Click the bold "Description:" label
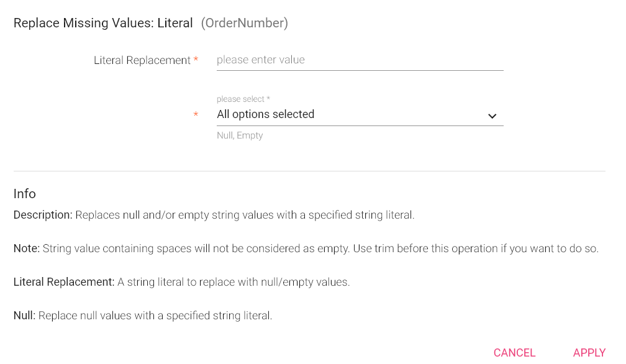 coord(43,215)
